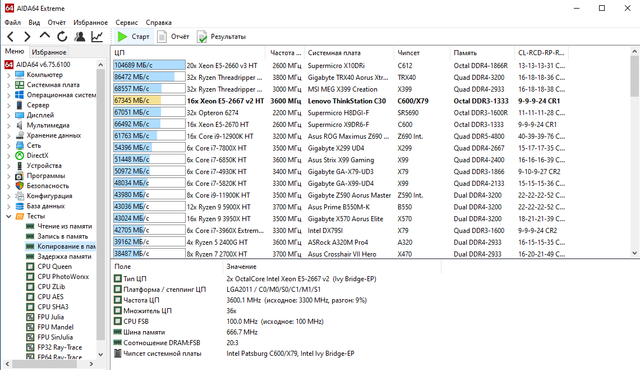Open the Сервис menu
This screenshot has height=370, width=640.
pyautogui.click(x=127, y=22)
